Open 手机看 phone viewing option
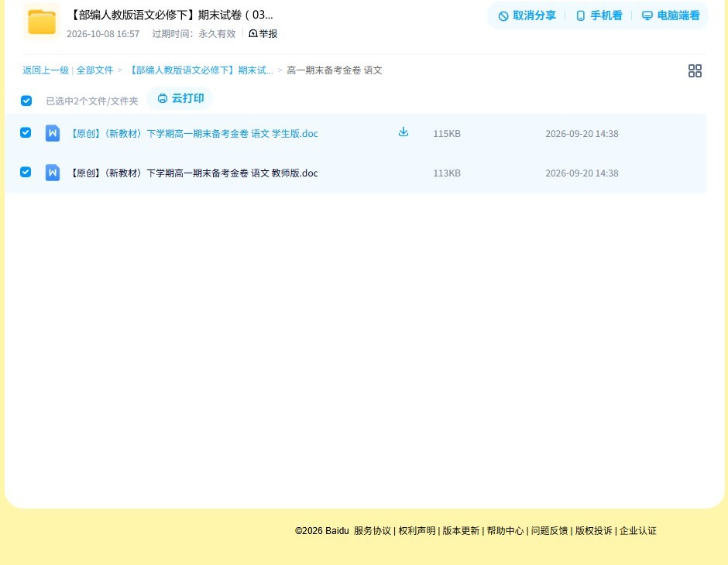This screenshot has width=728, height=565. pos(599,15)
